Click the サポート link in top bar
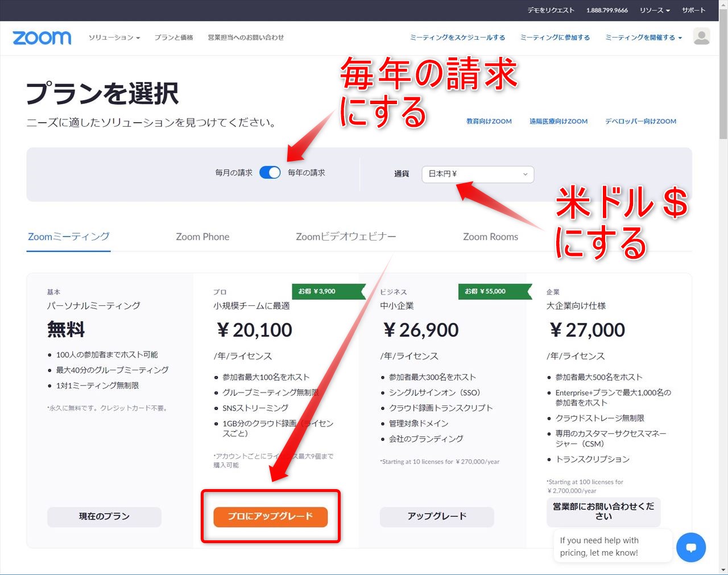 point(693,10)
